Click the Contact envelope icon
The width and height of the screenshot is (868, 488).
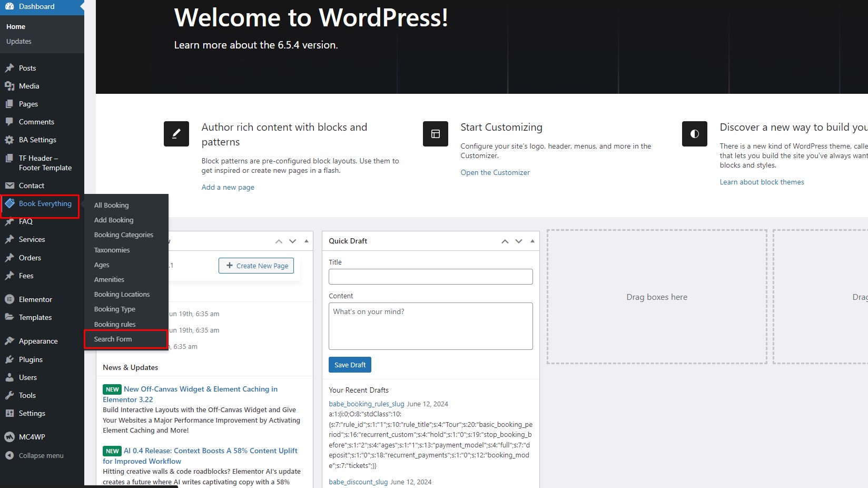[9, 186]
